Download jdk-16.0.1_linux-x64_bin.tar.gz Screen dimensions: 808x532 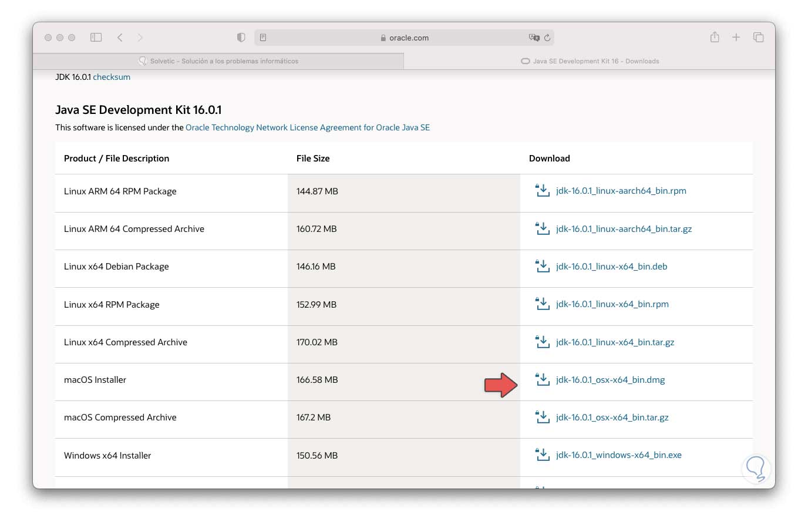(615, 342)
